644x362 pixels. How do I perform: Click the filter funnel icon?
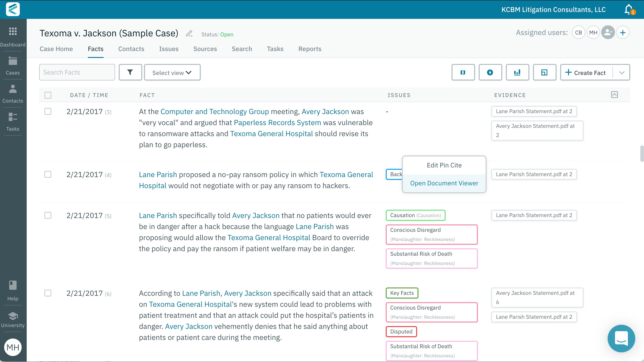(x=130, y=72)
